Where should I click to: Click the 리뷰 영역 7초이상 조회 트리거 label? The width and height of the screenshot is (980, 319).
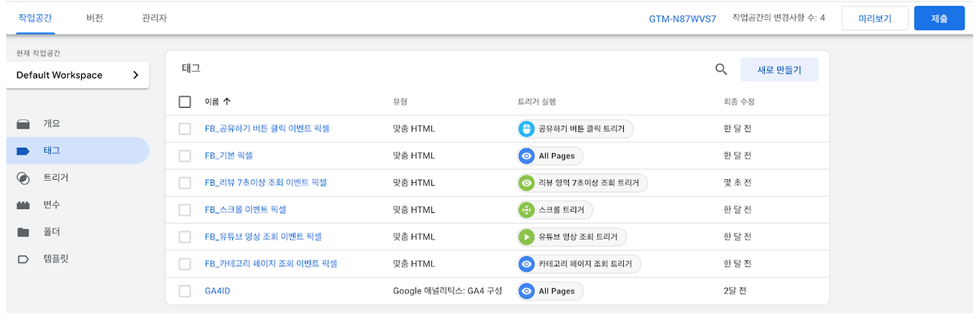click(588, 183)
